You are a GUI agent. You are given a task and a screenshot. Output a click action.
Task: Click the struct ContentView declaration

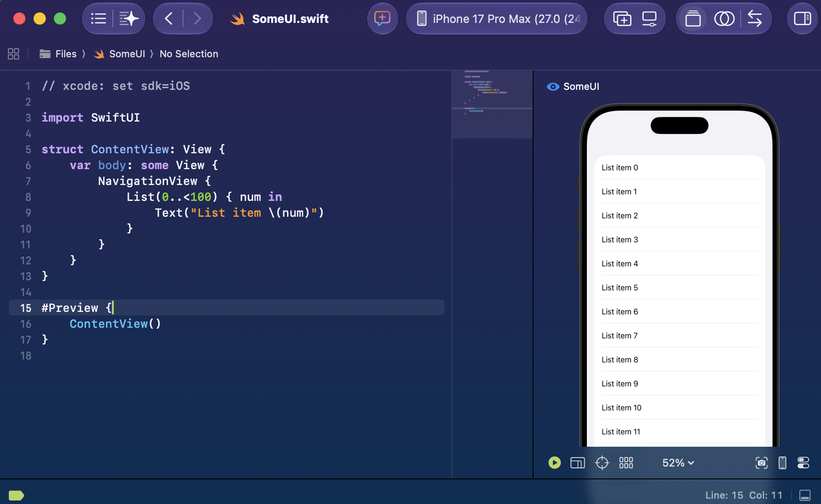coord(133,149)
